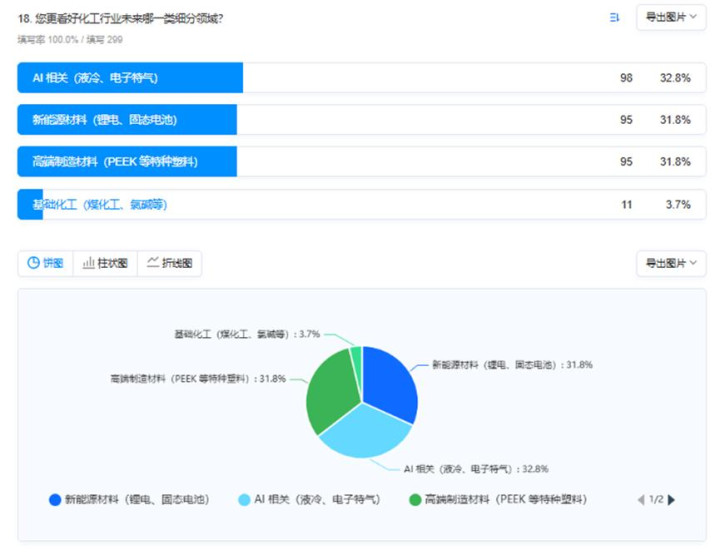Switch to the 柱状图 tab
This screenshot has height=560, width=720.
coord(105,263)
